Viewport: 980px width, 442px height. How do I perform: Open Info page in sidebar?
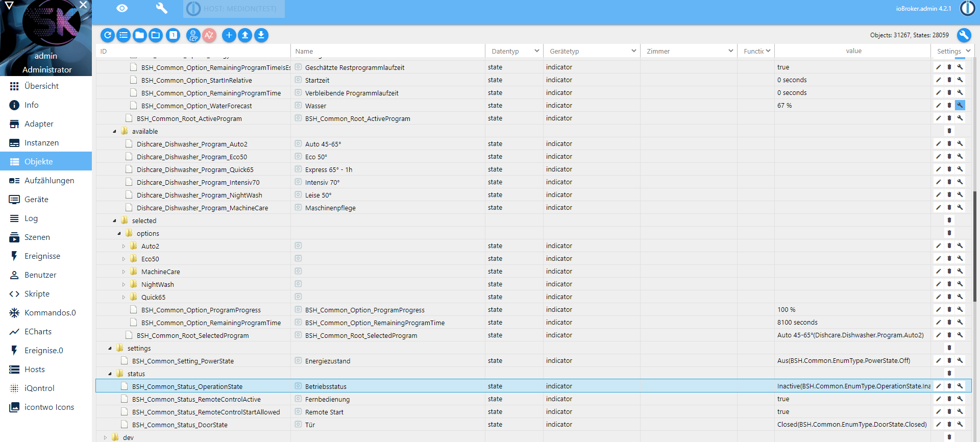(46, 105)
